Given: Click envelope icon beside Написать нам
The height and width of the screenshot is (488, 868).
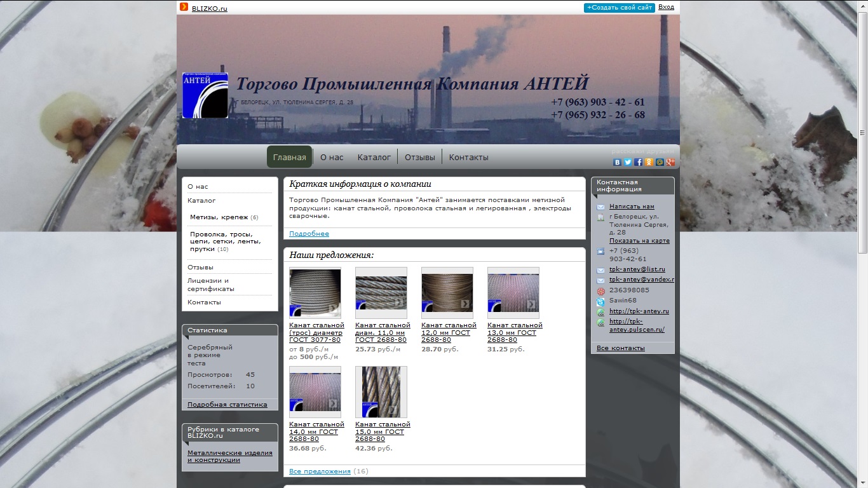Looking at the screenshot, I should coord(600,207).
